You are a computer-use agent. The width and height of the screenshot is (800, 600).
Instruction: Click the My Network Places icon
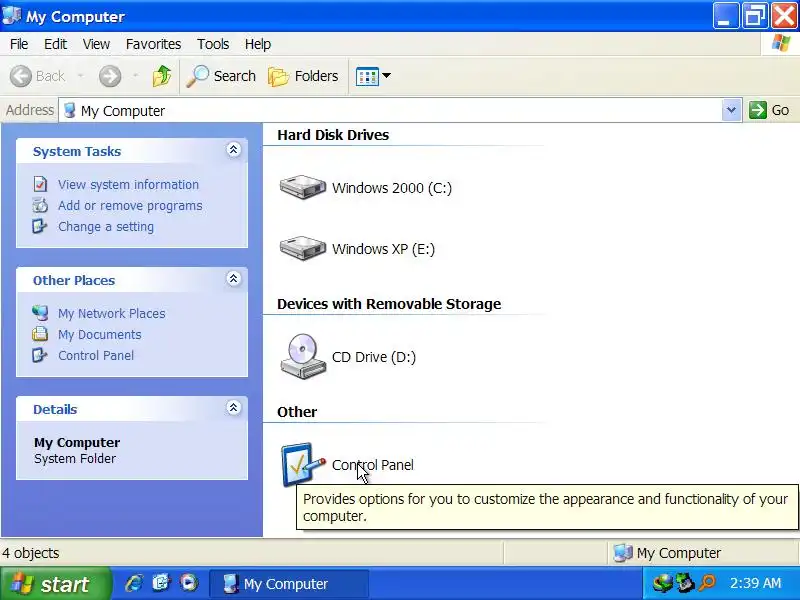(x=40, y=313)
